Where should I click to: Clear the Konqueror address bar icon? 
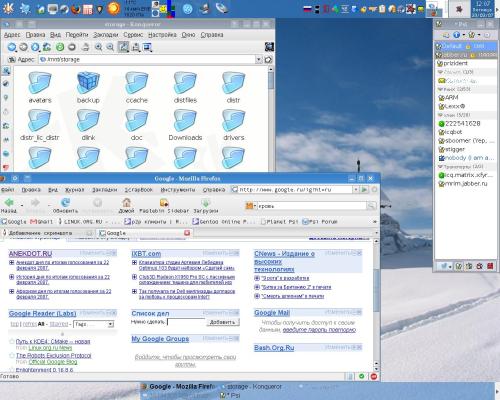click(12, 59)
